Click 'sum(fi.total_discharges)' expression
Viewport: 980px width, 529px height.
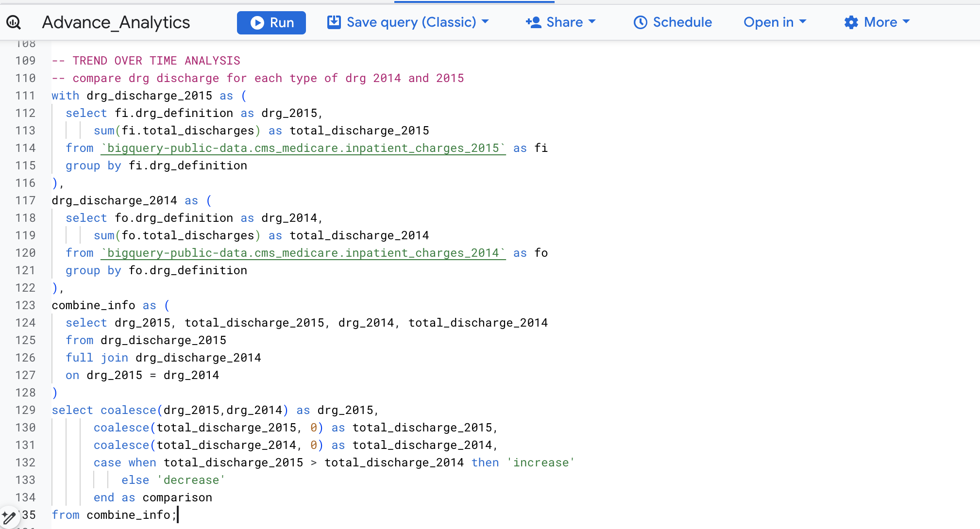(177, 131)
